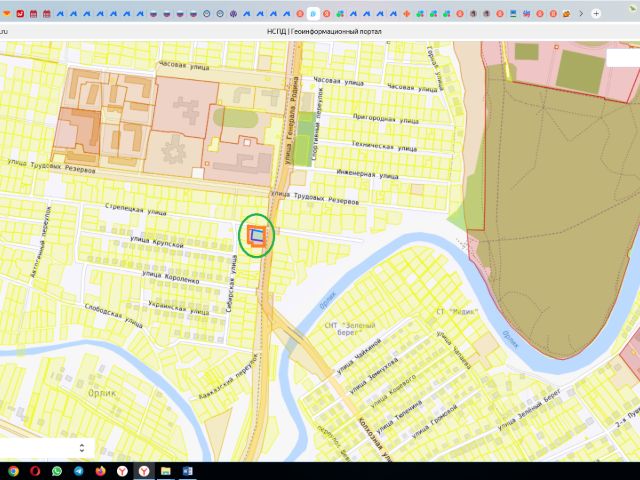Open WhatsApp from the taskbar

click(57, 471)
